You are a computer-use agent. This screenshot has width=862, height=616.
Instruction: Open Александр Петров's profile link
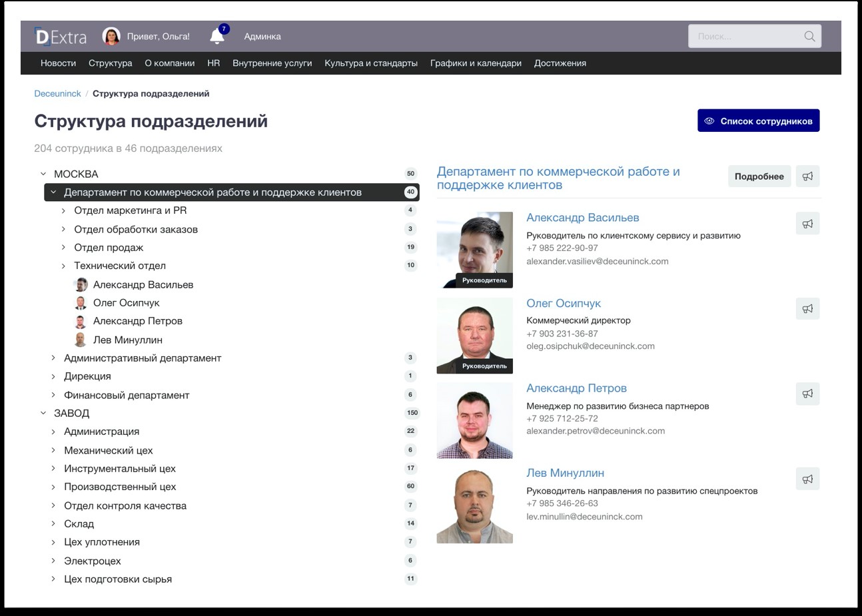577,388
